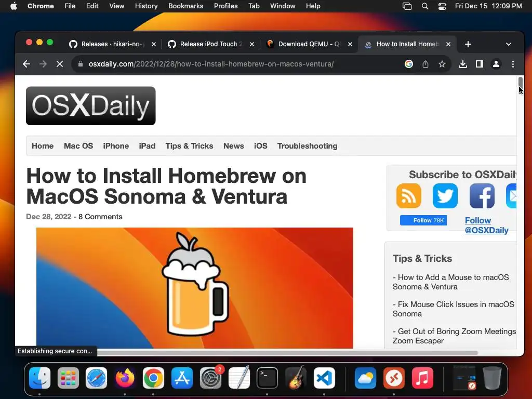Bookmark this page with star icon
The height and width of the screenshot is (399, 532).
click(x=442, y=64)
